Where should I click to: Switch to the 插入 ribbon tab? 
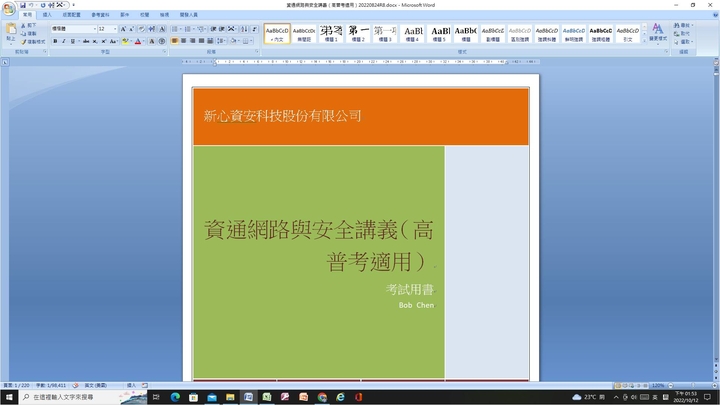click(x=47, y=16)
